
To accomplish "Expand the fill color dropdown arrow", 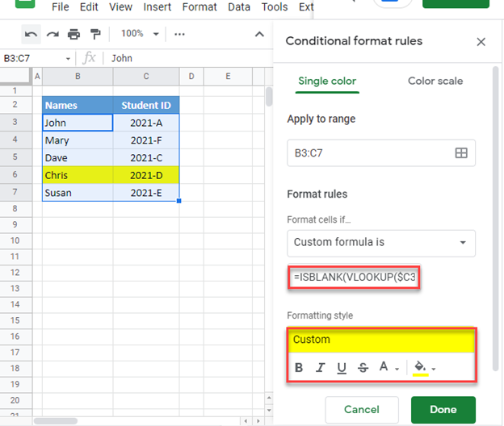I will 434,370.
